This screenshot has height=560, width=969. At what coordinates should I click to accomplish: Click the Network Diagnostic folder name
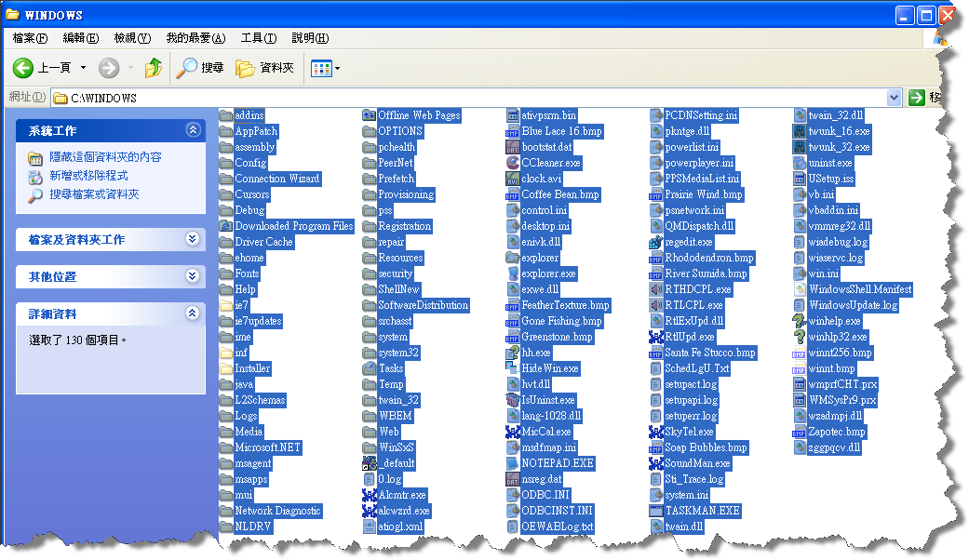(x=278, y=511)
